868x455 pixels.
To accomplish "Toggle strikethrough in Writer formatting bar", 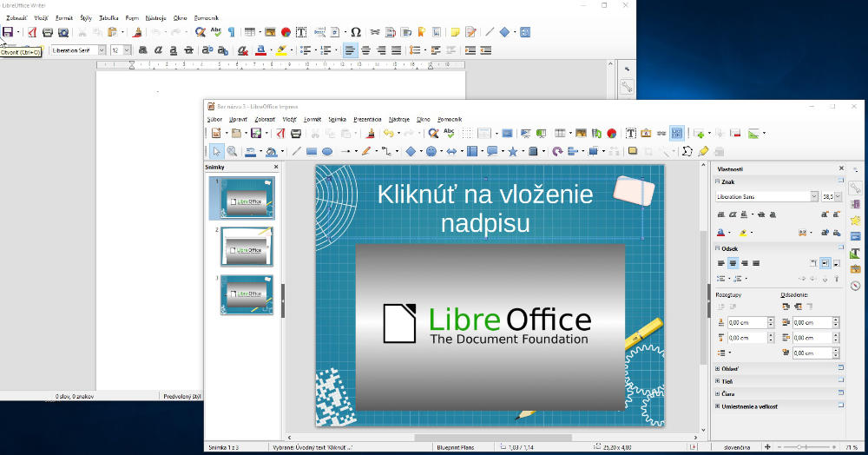I will 188,50.
